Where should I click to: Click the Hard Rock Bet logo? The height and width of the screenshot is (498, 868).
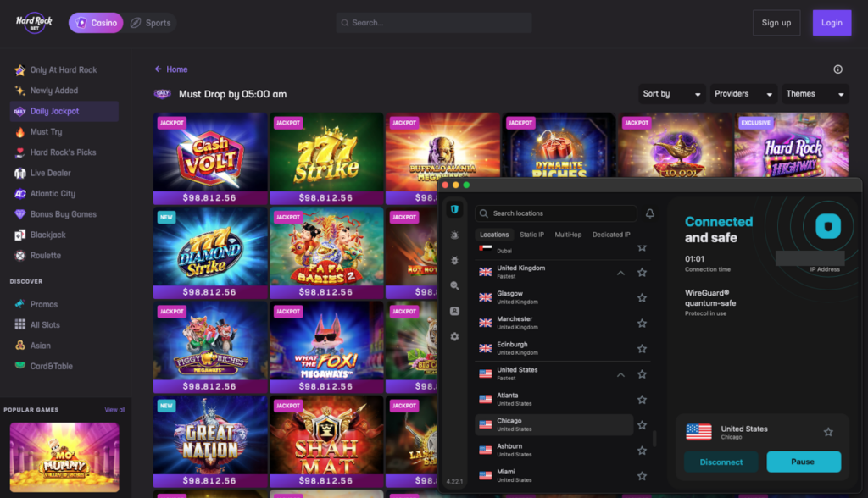(x=34, y=23)
